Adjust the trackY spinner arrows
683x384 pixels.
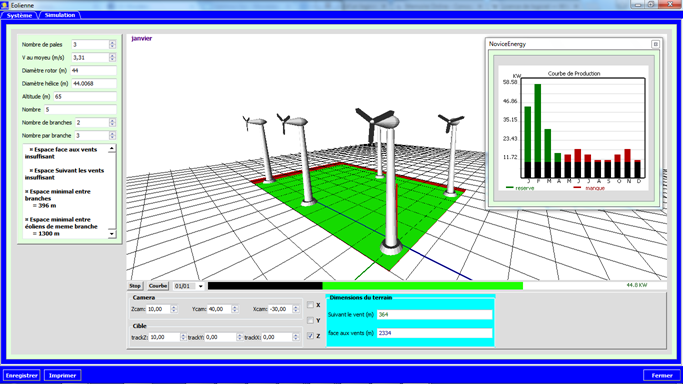click(x=240, y=337)
